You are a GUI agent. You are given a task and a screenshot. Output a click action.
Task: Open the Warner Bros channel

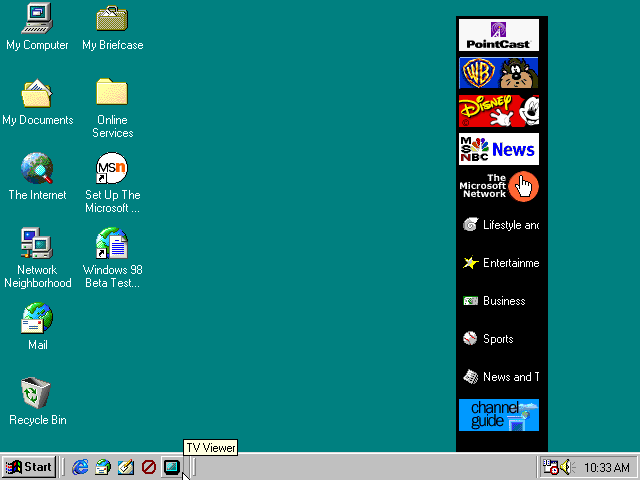pos(499,73)
